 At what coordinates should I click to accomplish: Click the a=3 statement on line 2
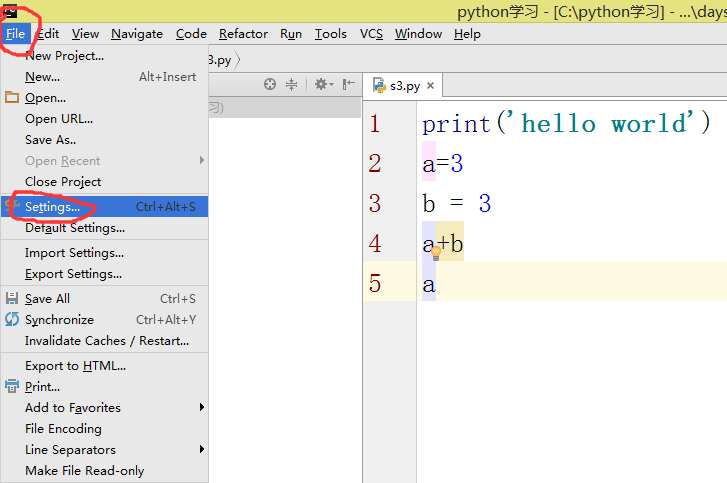click(x=443, y=164)
